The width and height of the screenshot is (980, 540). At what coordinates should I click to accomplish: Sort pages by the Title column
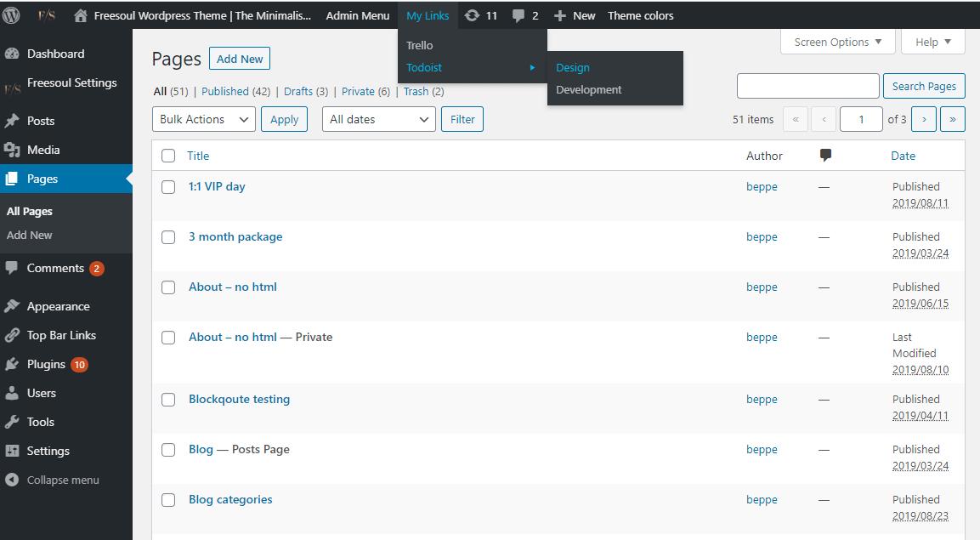(x=198, y=156)
